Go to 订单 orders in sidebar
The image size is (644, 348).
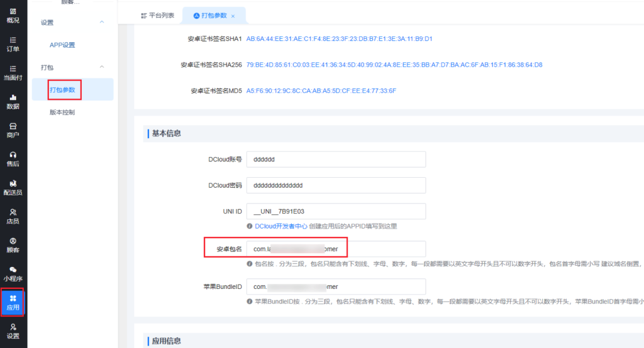click(x=13, y=44)
